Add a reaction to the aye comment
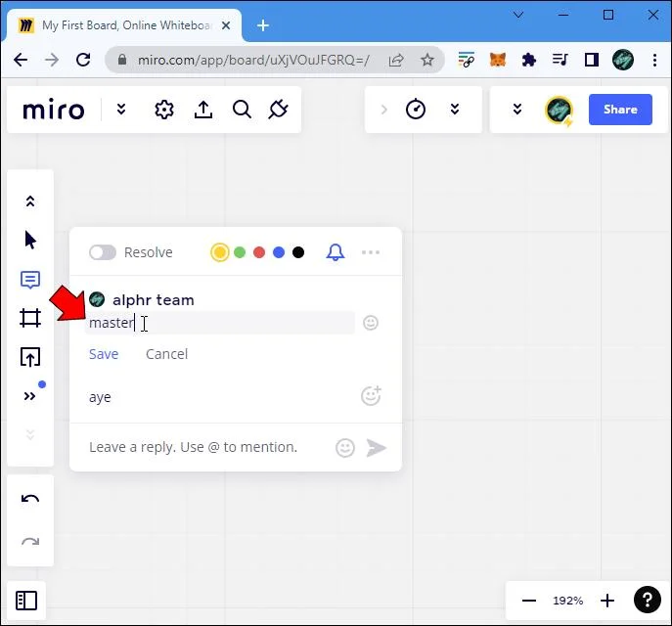The height and width of the screenshot is (626, 672). tap(371, 395)
